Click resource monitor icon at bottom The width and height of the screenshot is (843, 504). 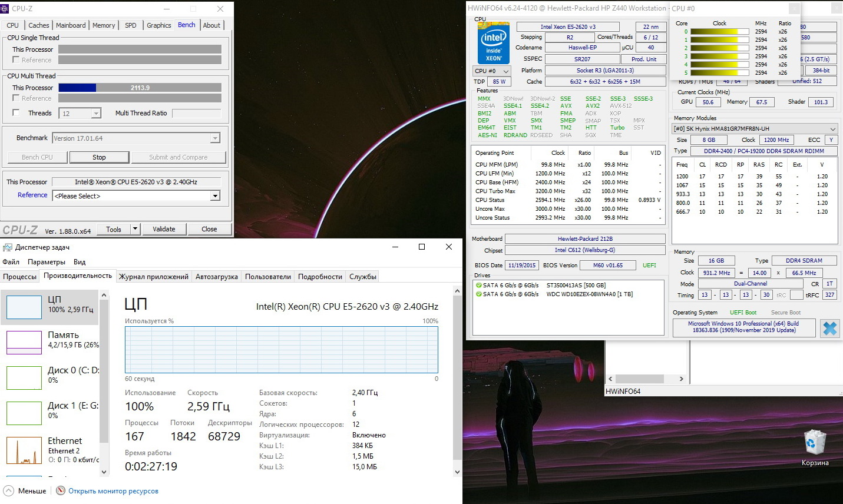[x=61, y=490]
